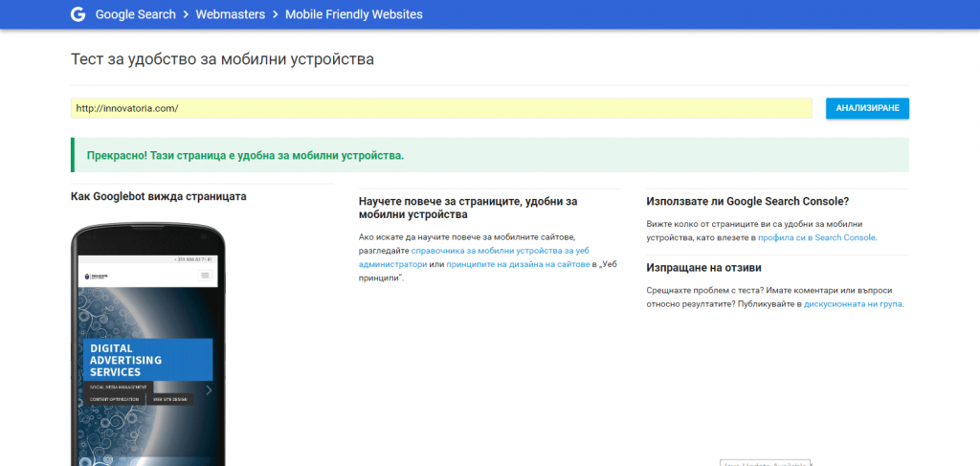Click the АНАЛИЗИРАНЕ button
This screenshot has height=466, width=980.
pyautogui.click(x=867, y=108)
